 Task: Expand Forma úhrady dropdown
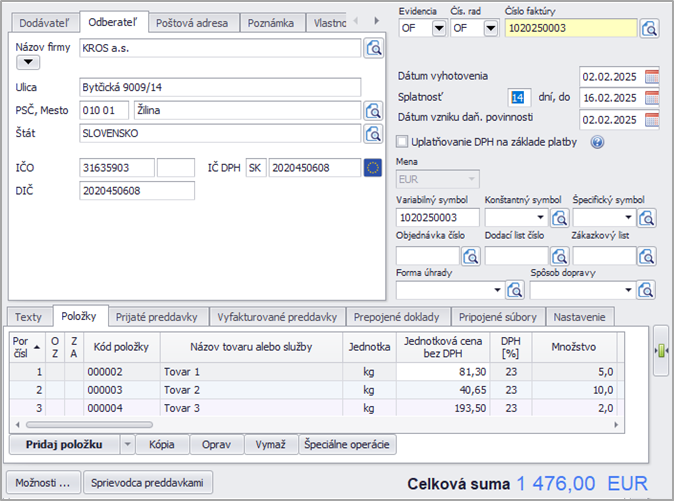[x=497, y=290]
